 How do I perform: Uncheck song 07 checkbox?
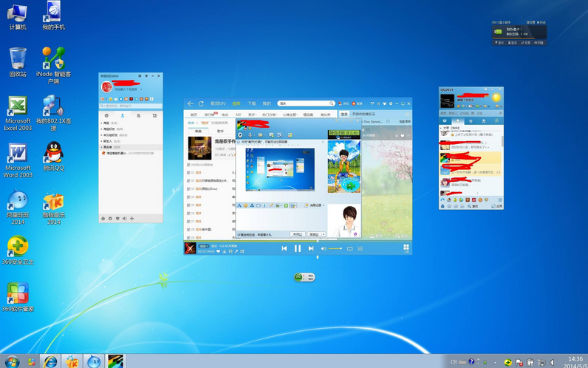pyautogui.click(x=188, y=222)
